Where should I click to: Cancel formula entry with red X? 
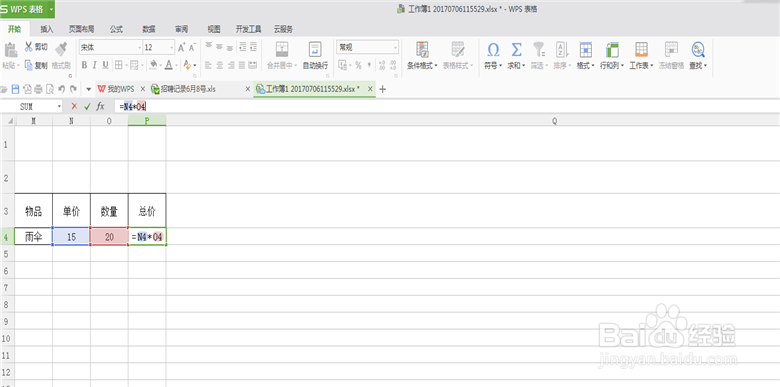(74, 106)
